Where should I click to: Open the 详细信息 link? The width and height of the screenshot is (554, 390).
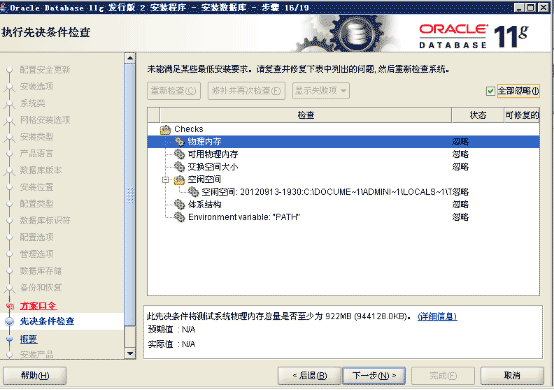click(437, 317)
